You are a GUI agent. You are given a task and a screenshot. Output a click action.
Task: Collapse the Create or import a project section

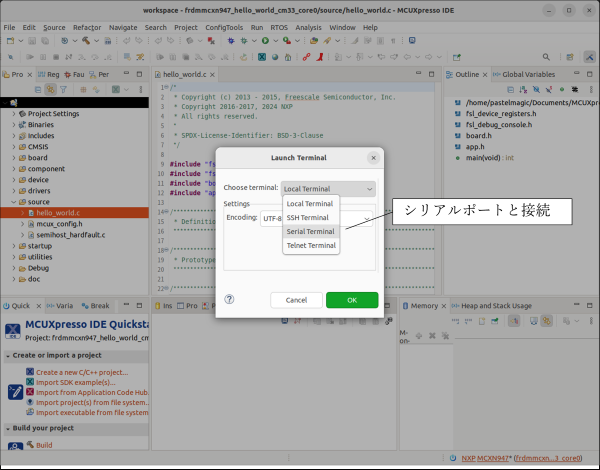[9, 356]
